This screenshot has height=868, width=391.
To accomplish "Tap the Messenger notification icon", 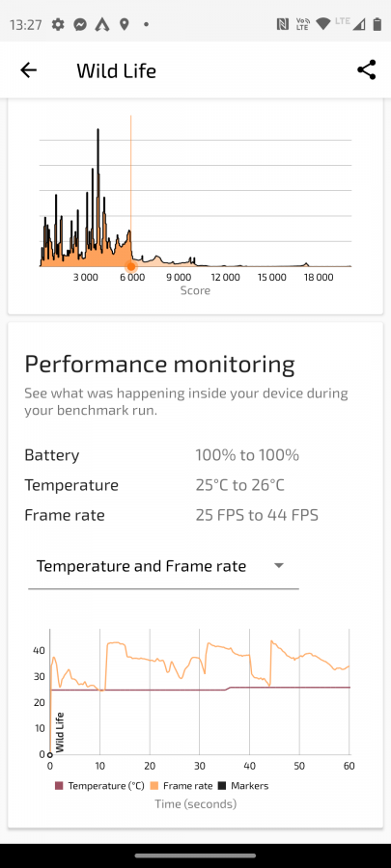I will (80, 24).
